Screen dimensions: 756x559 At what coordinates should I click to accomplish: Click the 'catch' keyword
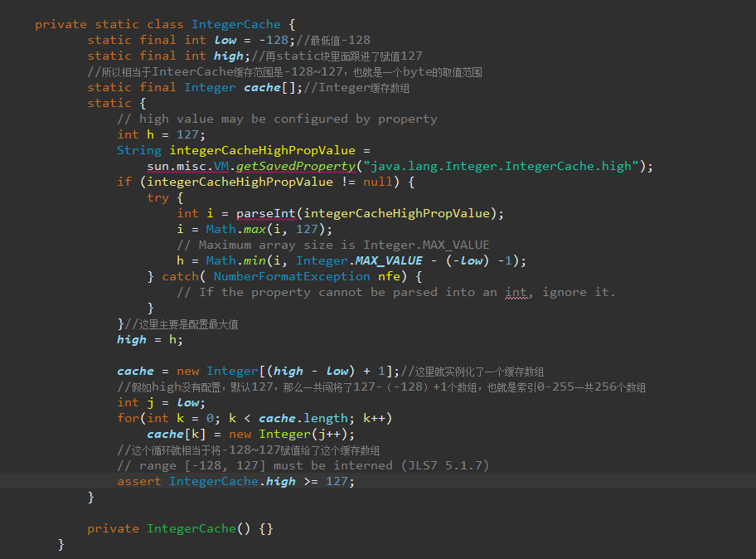pyautogui.click(x=181, y=276)
